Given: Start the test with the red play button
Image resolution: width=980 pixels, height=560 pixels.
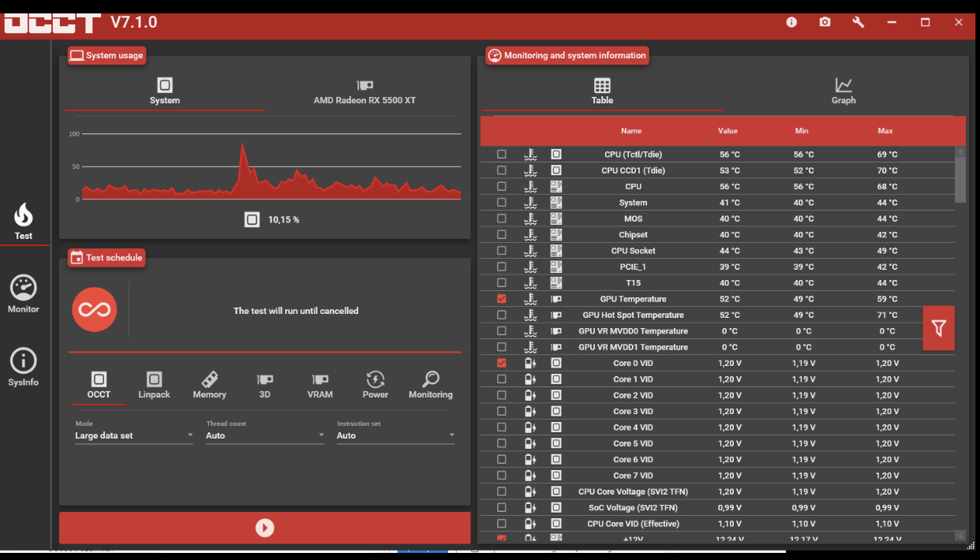Looking at the screenshot, I should pyautogui.click(x=265, y=528).
